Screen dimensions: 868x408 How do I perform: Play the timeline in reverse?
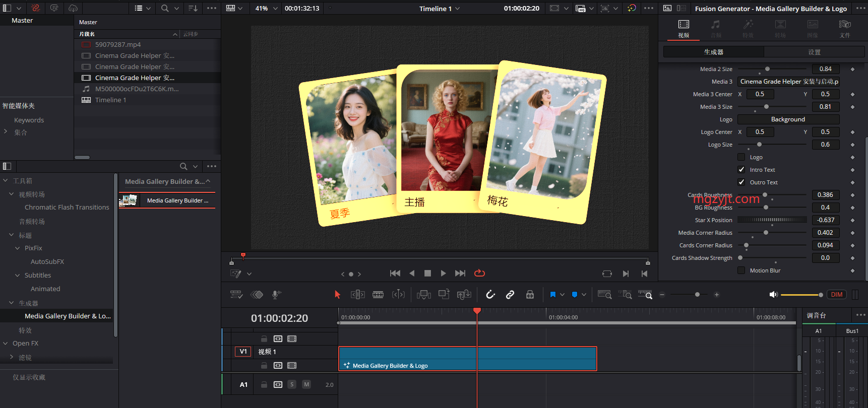[412, 273]
